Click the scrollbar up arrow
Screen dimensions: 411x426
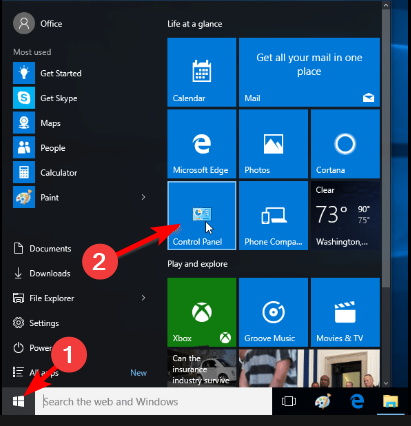[386, 5]
